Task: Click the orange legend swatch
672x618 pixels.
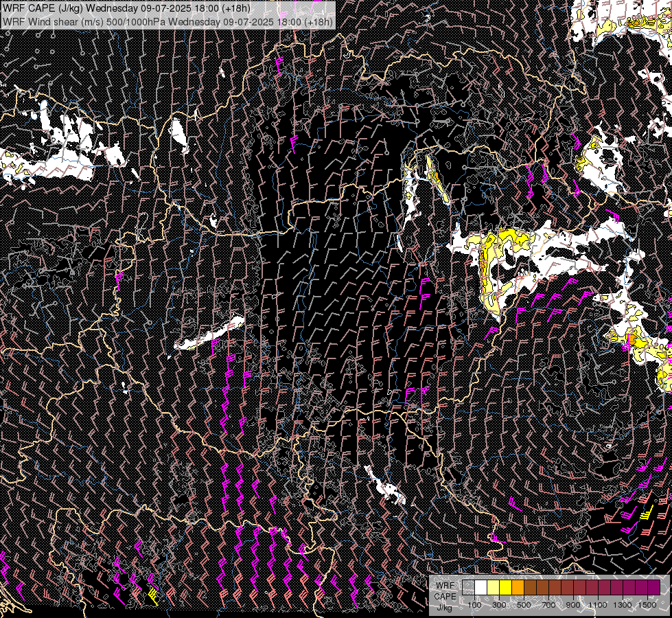Action: coord(518,587)
